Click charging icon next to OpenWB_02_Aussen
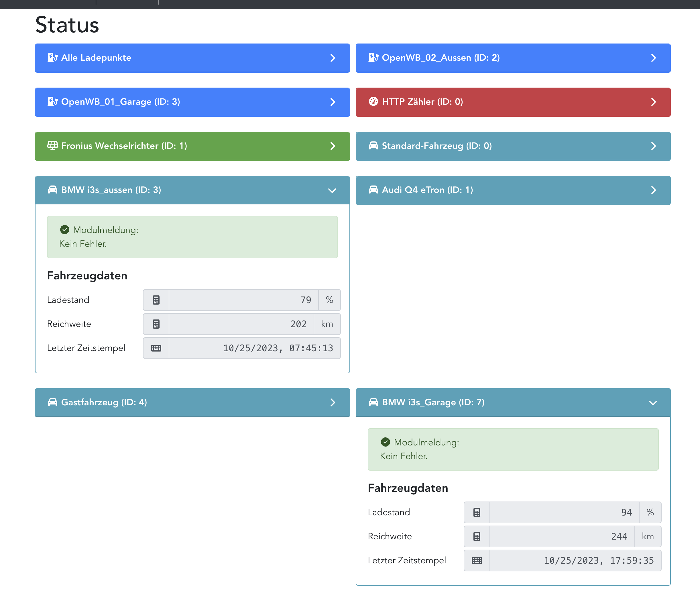Image resolution: width=700 pixels, height=600 pixels. tap(373, 58)
